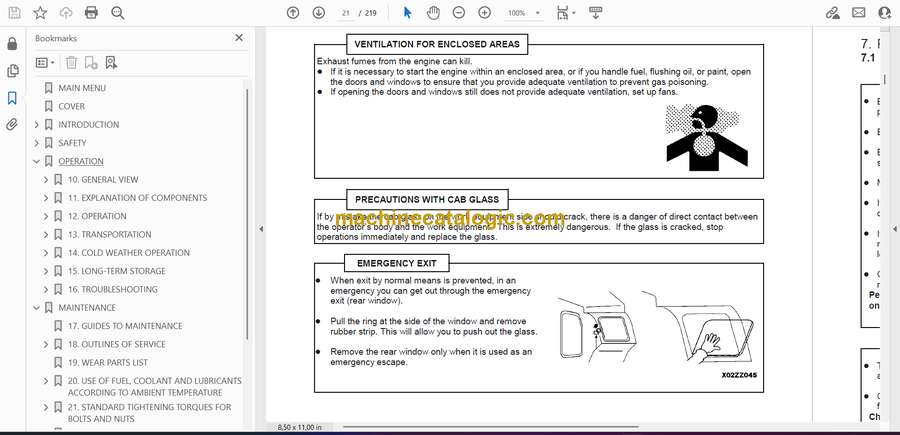Expand 16. TROUBLESHOOTING bookmark

(x=46, y=289)
